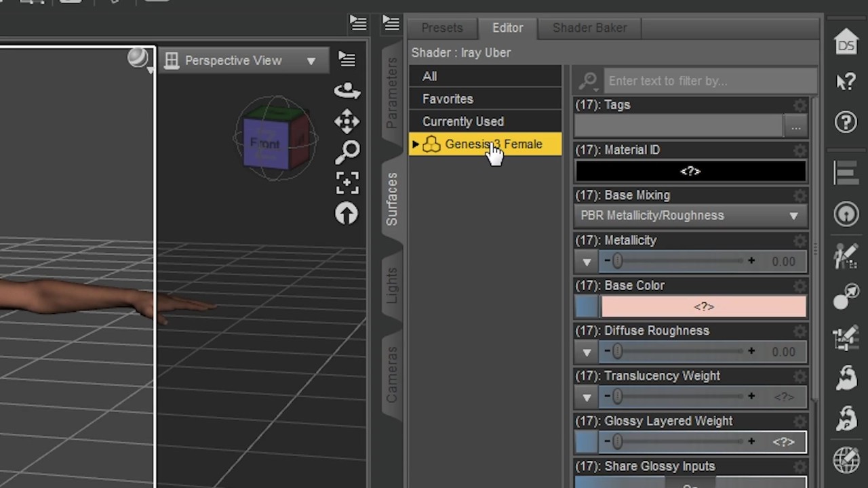Screen dimensions: 868x488
Task: Switch to the Presets tab
Action: [441, 28]
